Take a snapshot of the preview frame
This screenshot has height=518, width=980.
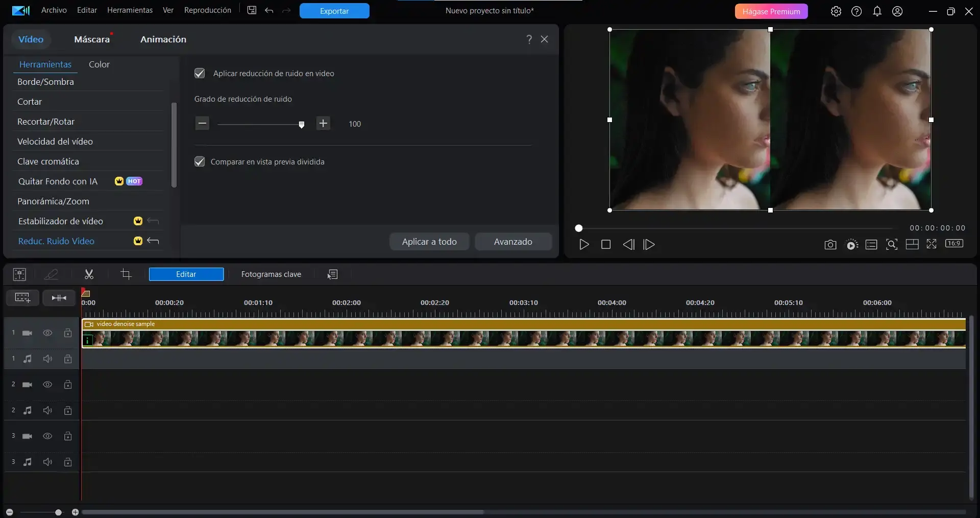coord(830,245)
